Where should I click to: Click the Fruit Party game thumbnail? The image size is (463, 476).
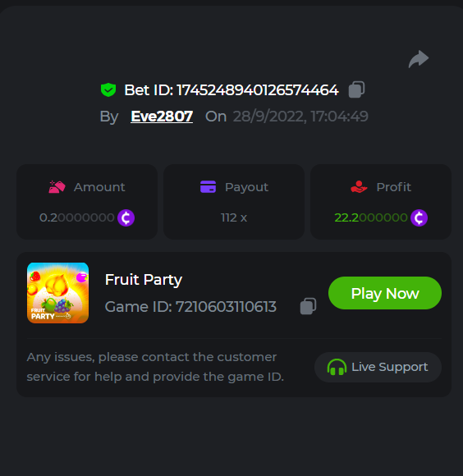click(x=57, y=293)
